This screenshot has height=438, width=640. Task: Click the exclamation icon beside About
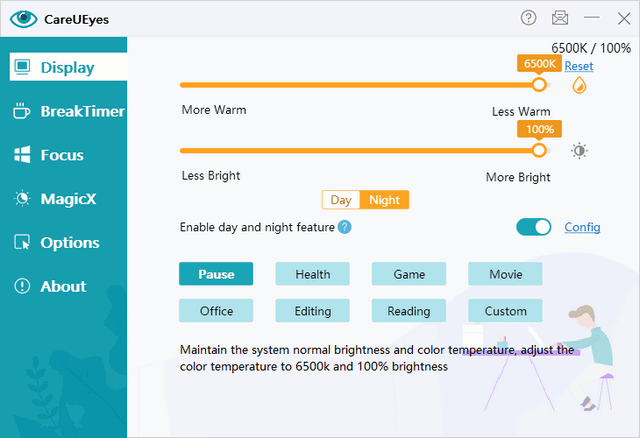coord(22,286)
